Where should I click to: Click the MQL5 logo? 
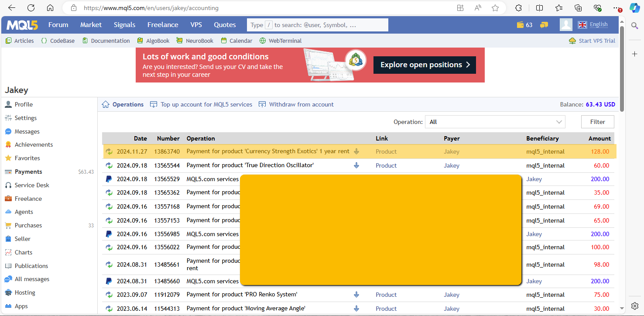[x=22, y=25]
